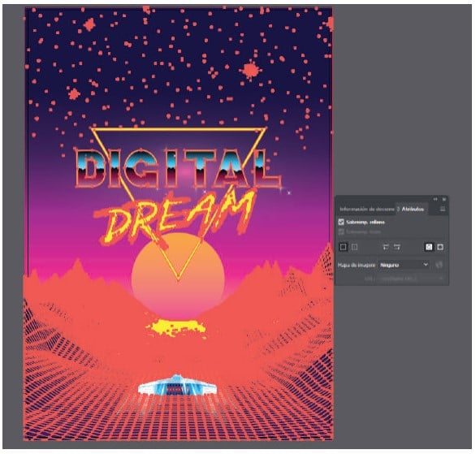Image resolution: width=476 pixels, height=454 pixels.
Task: Toggle the Sobreimp. trazo checkbox
Action: [341, 231]
